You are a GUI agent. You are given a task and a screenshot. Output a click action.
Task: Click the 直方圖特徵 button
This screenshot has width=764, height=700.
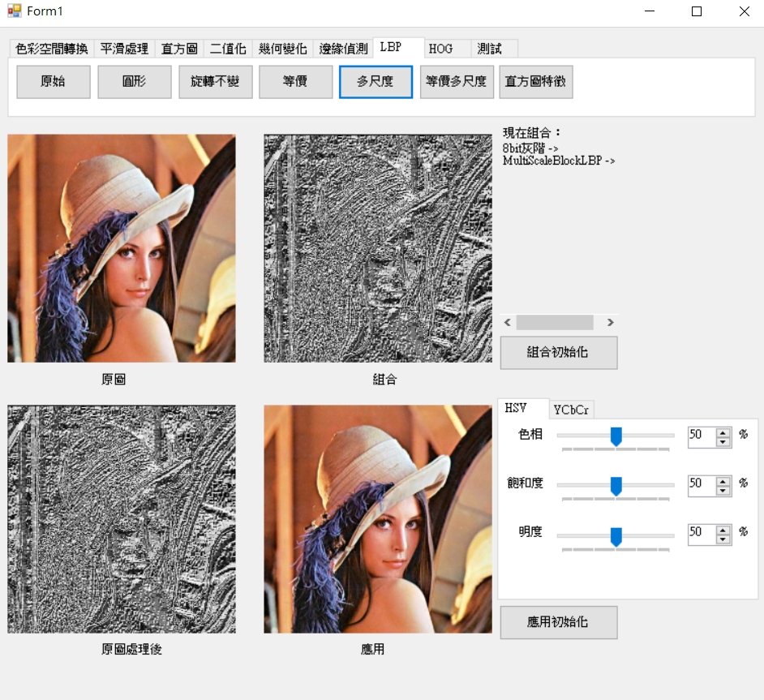(536, 82)
